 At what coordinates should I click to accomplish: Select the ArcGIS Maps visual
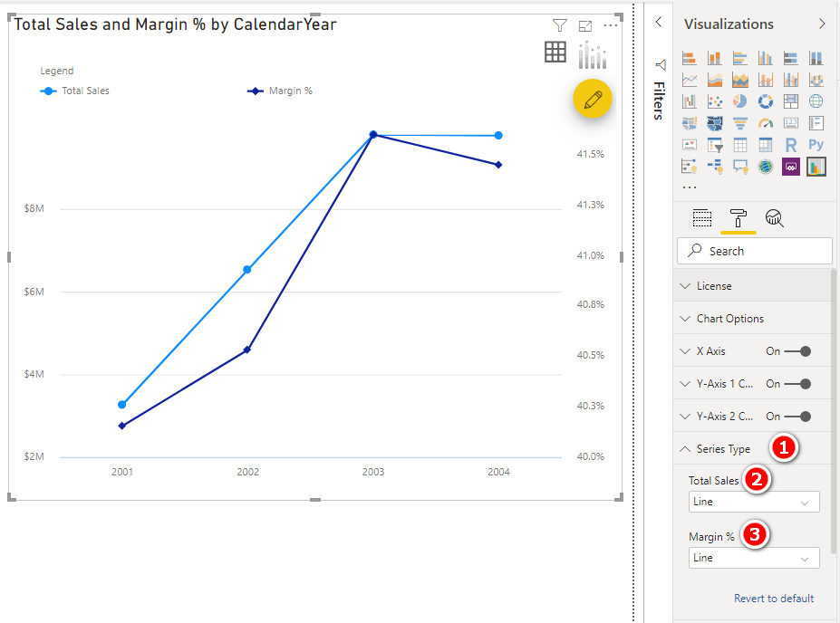(x=766, y=167)
